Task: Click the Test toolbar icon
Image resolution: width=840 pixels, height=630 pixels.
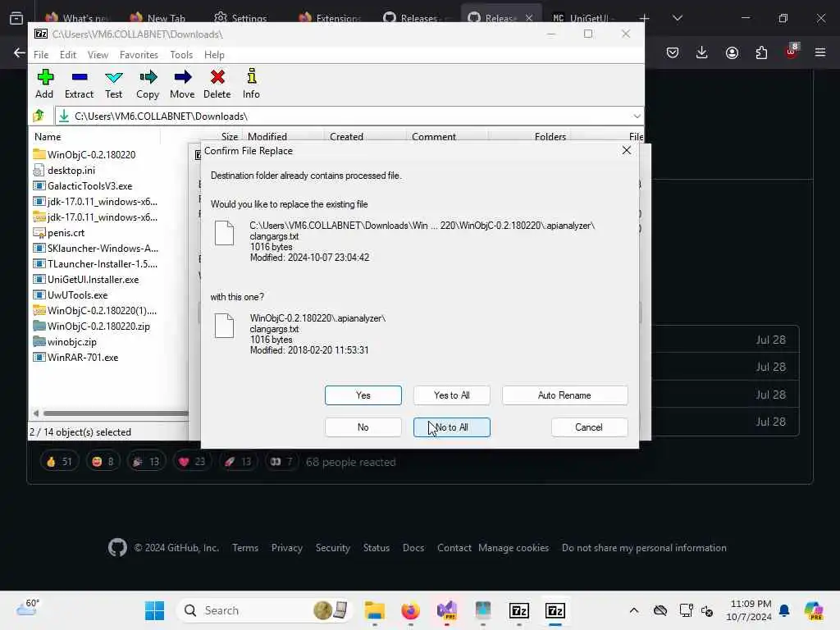Action: coord(113,84)
